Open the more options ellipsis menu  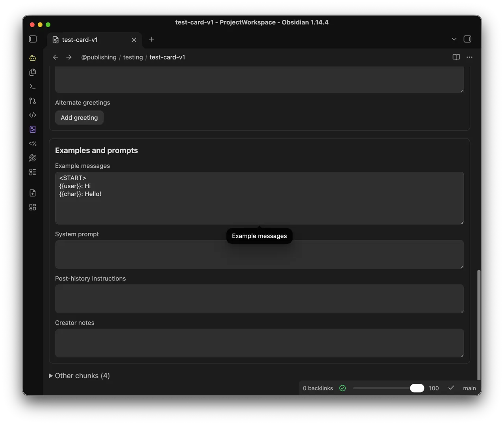469,57
